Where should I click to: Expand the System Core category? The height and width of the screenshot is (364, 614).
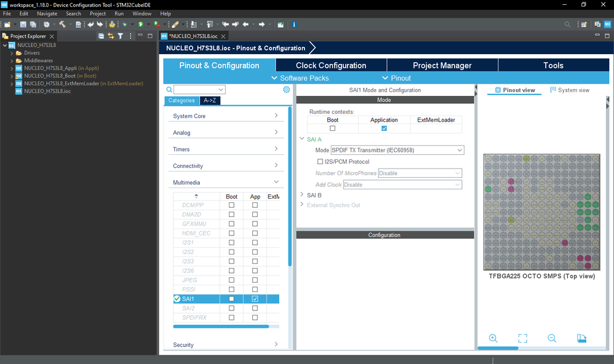[226, 116]
